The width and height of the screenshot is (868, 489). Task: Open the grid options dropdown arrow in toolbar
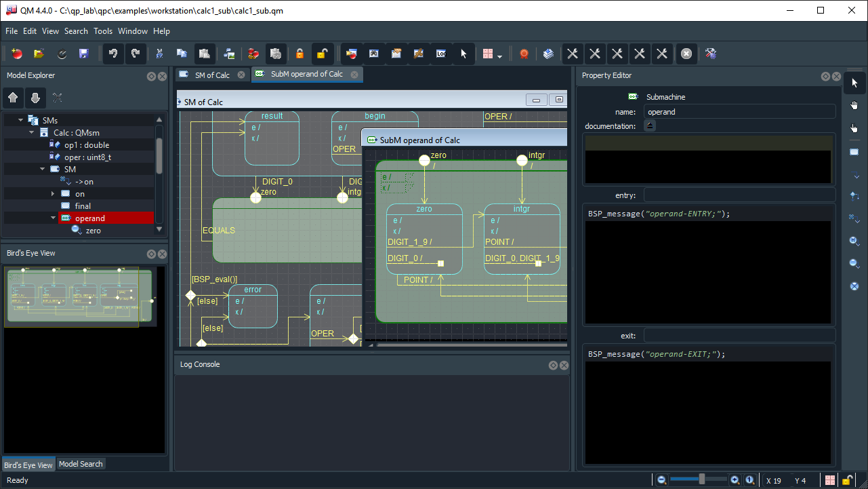[499, 56]
